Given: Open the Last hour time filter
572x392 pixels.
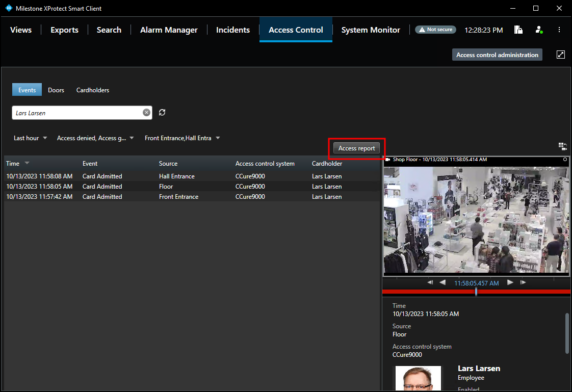Looking at the screenshot, I should [30, 138].
